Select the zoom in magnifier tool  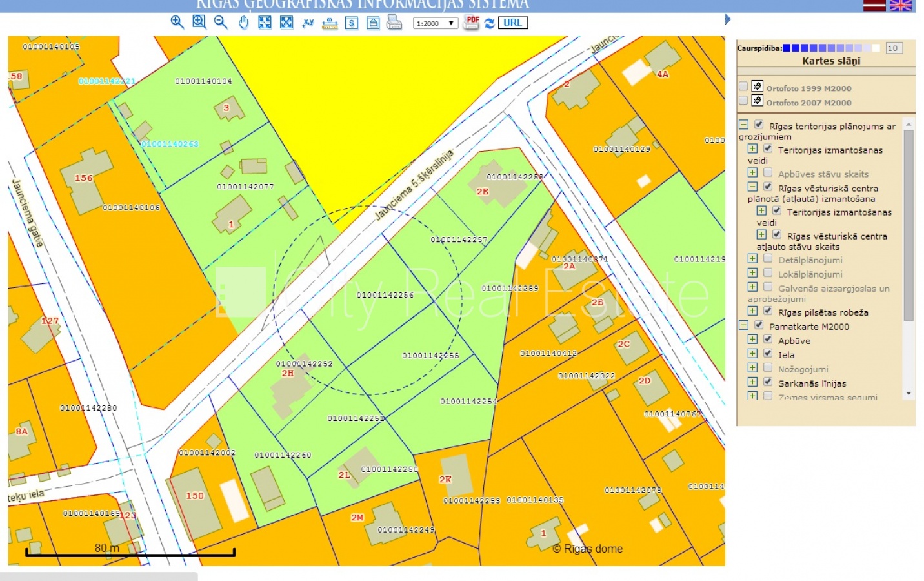tap(177, 23)
